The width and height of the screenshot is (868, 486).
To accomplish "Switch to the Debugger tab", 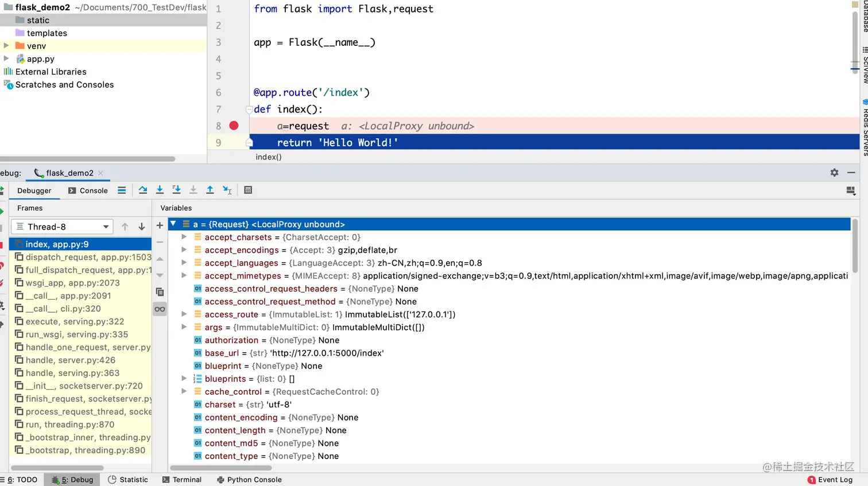I will click(34, 190).
